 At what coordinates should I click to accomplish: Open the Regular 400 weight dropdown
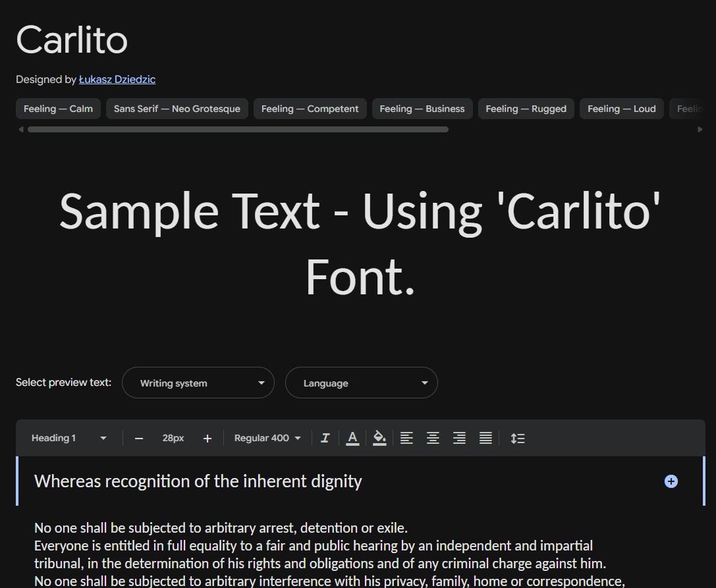[x=267, y=439]
